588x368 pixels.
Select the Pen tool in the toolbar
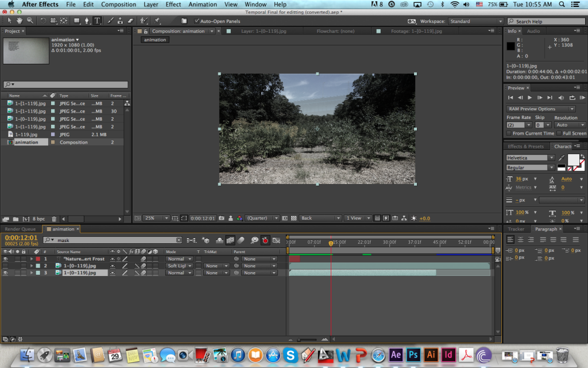87,21
